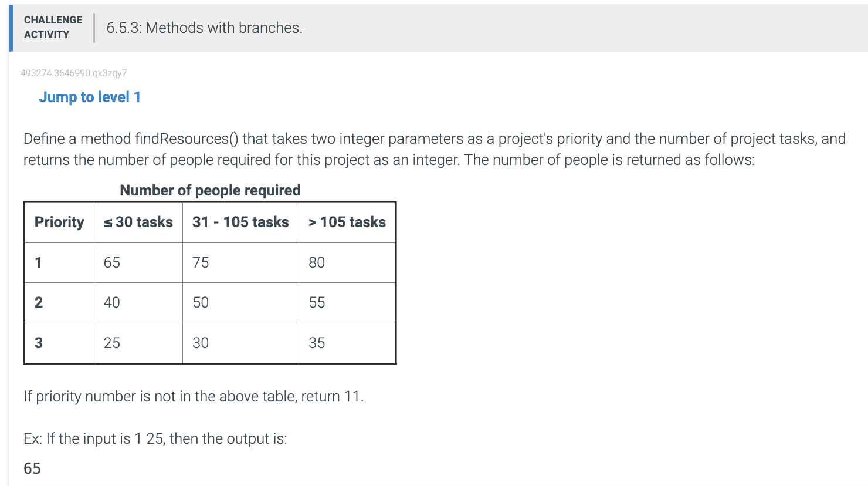Click the example output value 65

click(32, 468)
